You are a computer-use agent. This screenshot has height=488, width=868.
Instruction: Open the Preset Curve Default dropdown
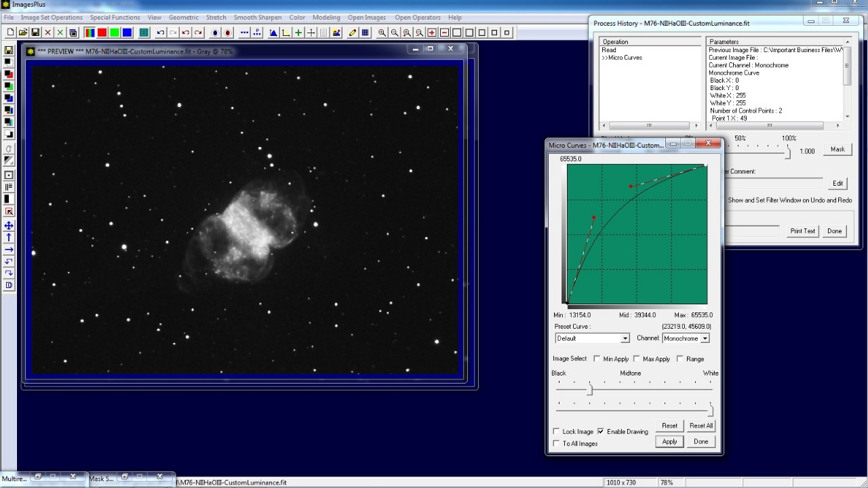click(x=593, y=338)
